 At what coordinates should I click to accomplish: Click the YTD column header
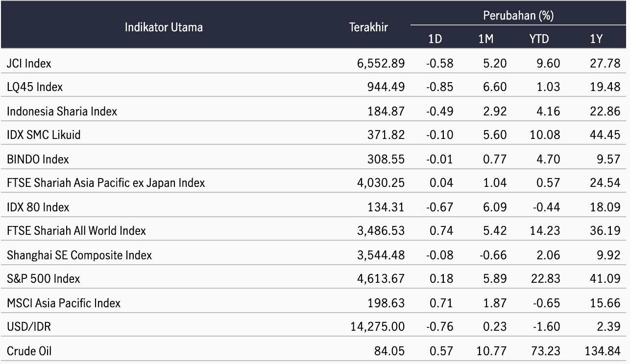539,39
